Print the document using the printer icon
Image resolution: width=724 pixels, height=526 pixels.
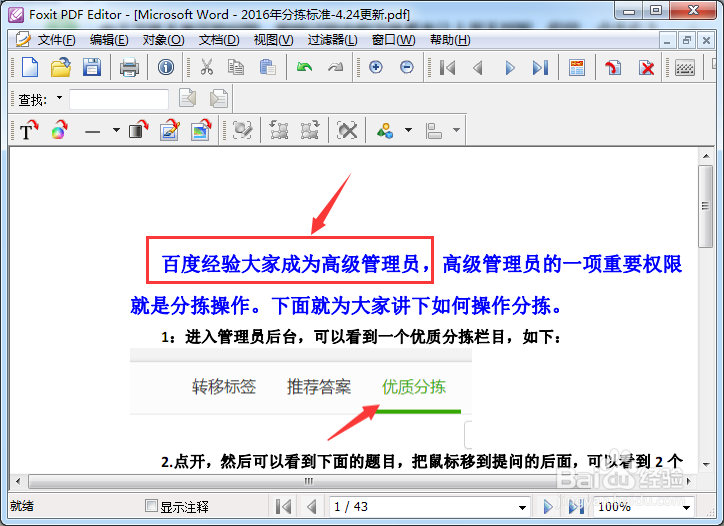click(129, 67)
